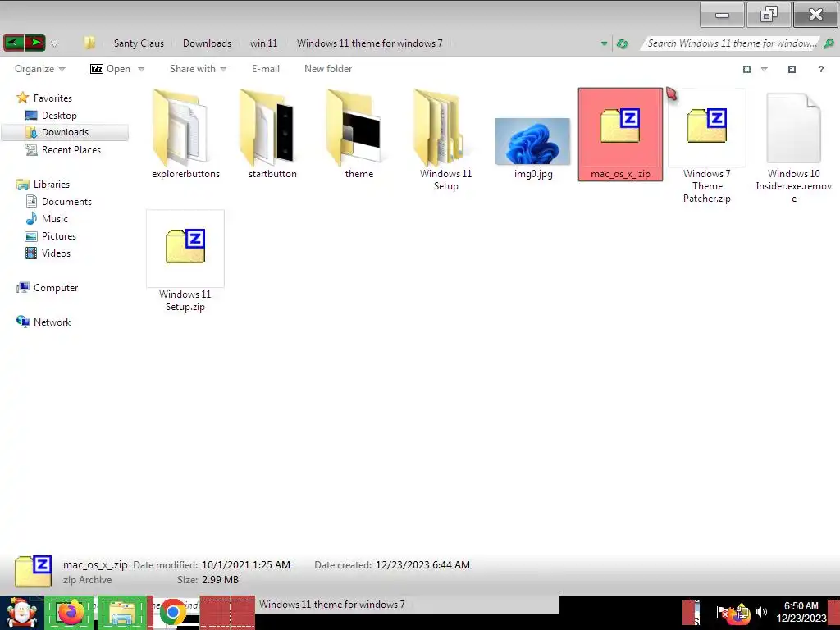Select Windows 7 Theme Patcher.zip

click(707, 146)
